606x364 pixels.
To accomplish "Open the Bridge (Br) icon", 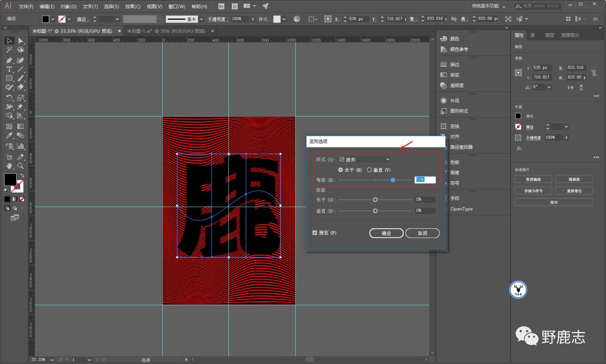I will 221,6.
